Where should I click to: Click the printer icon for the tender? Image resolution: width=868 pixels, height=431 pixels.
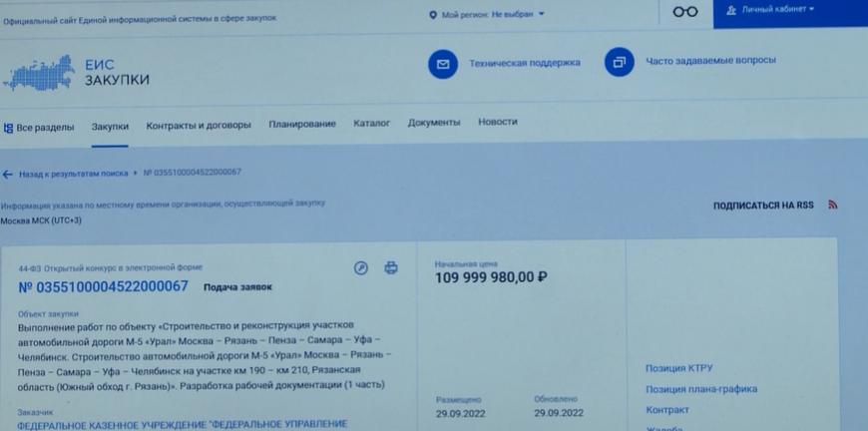click(391, 267)
